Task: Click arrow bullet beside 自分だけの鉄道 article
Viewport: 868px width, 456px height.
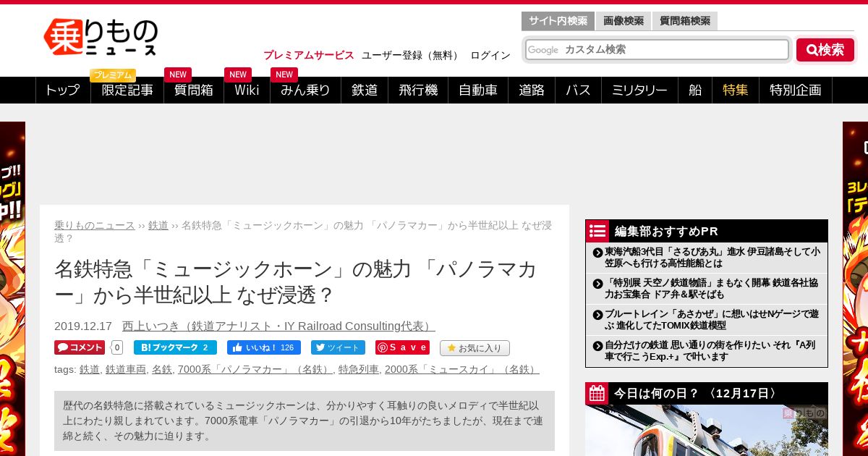Action: (x=597, y=346)
